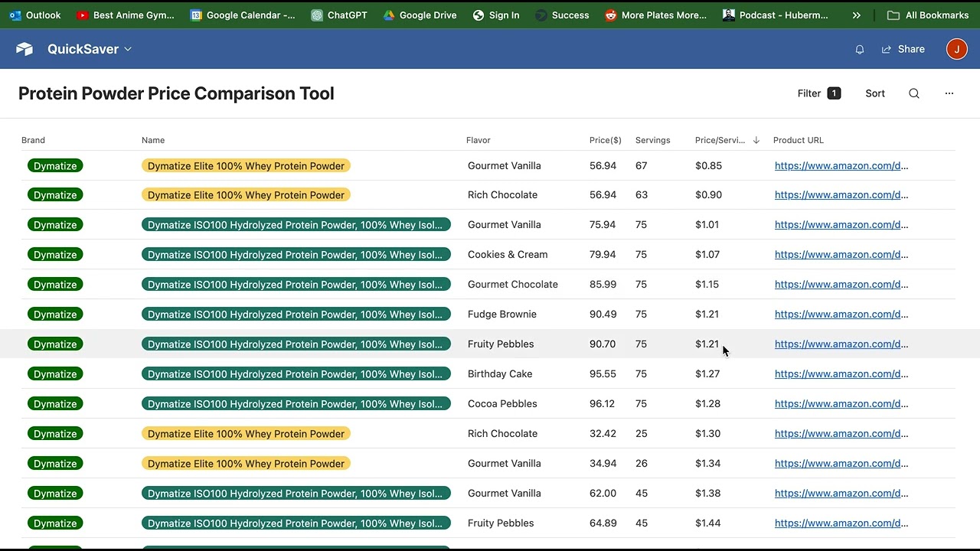Open the ChatGPT bookmark
Image resolution: width=980 pixels, height=551 pixels.
pos(338,15)
